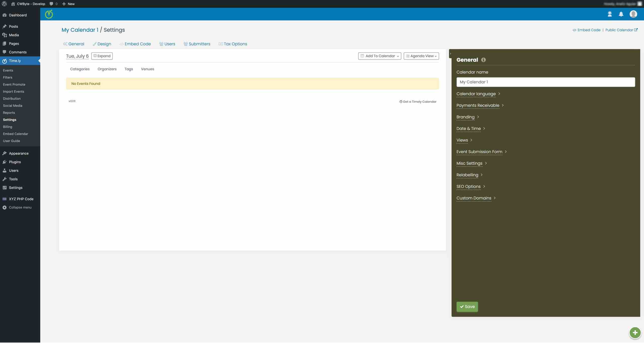Expand Date & Time section
The height and width of the screenshot is (343, 644).
pyautogui.click(x=471, y=129)
